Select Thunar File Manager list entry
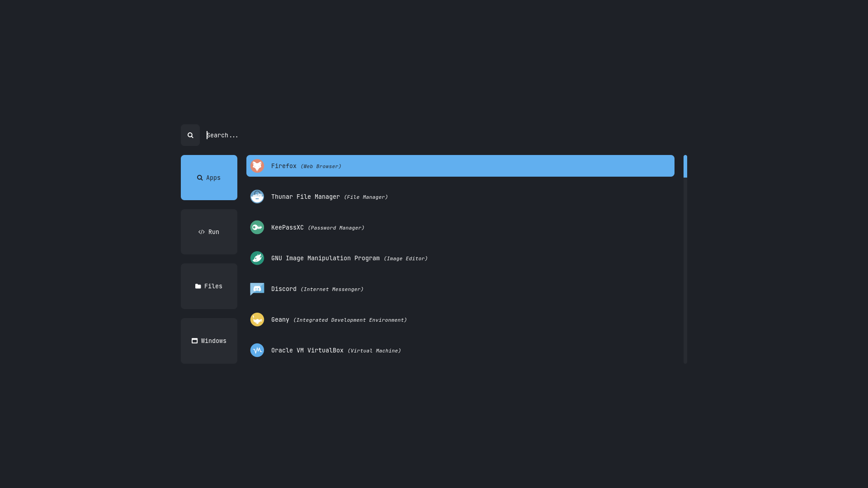 329,197
